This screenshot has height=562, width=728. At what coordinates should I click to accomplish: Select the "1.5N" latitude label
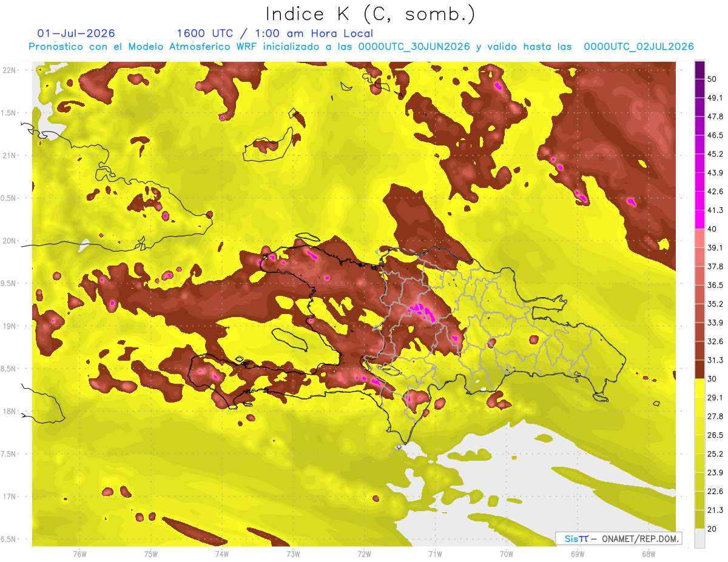tap(9, 113)
